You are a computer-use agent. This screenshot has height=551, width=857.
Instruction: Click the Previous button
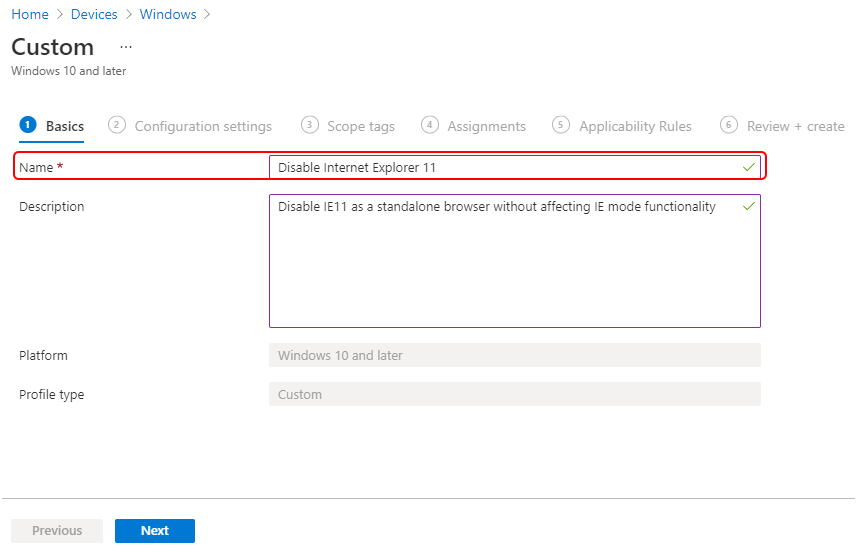[x=57, y=531]
